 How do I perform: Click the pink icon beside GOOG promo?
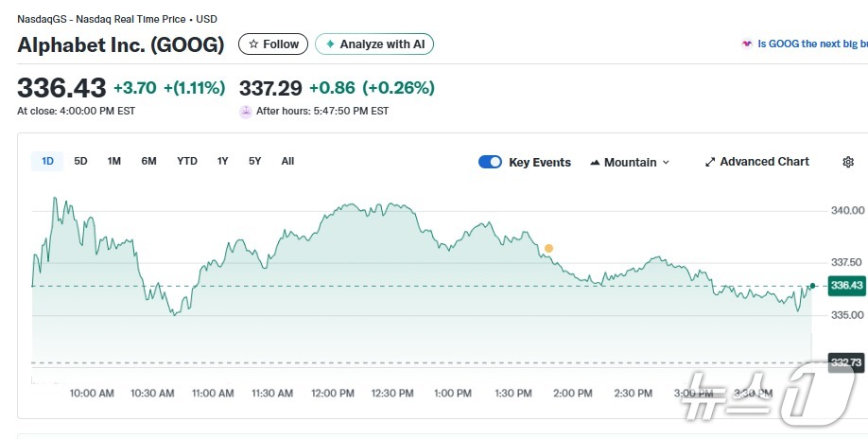[747, 44]
